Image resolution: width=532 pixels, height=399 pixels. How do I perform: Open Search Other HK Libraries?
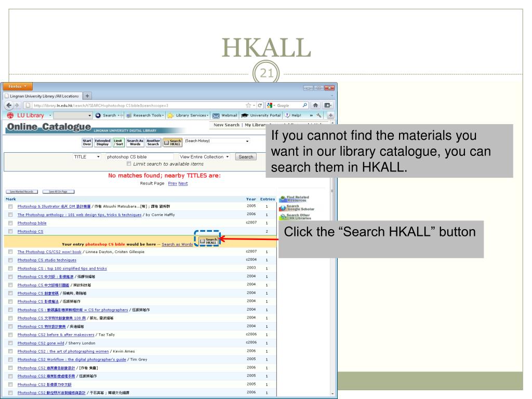coord(295,217)
